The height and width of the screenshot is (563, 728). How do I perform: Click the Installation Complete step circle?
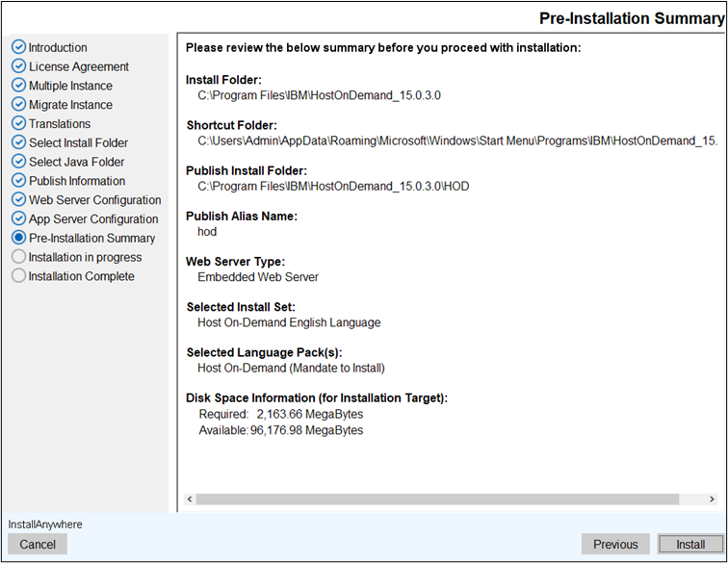tap(18, 276)
